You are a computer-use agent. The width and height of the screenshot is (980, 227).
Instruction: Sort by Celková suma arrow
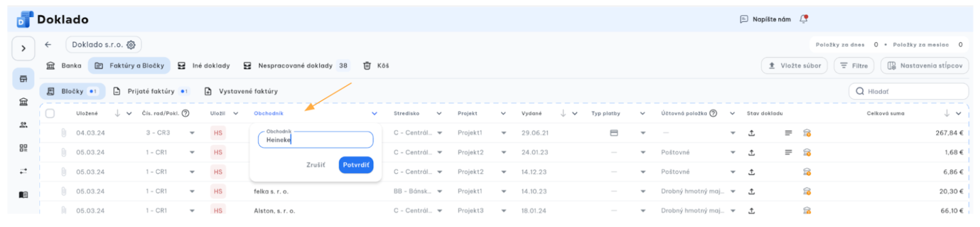[947, 113]
